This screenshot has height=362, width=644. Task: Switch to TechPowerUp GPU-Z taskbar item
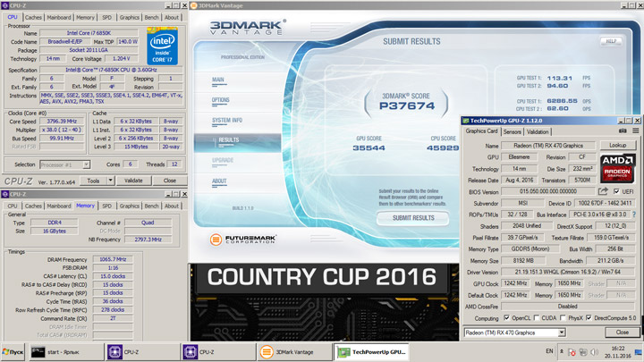coord(372,352)
